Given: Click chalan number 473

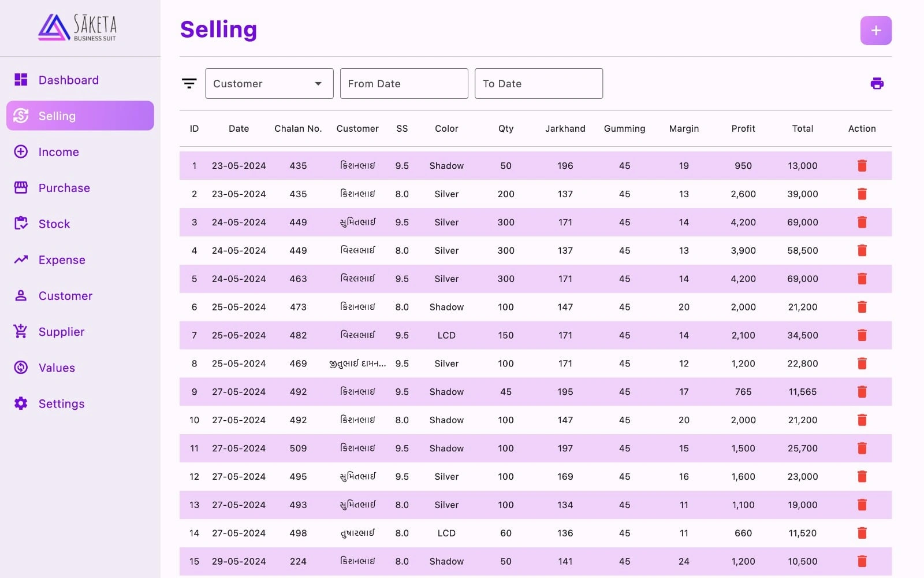Looking at the screenshot, I should [x=298, y=307].
